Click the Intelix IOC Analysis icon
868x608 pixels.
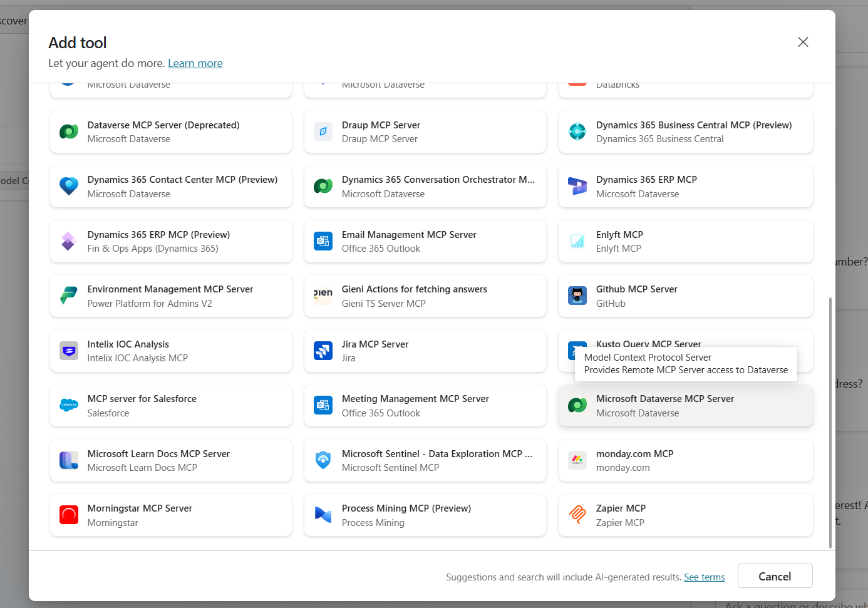[69, 351]
